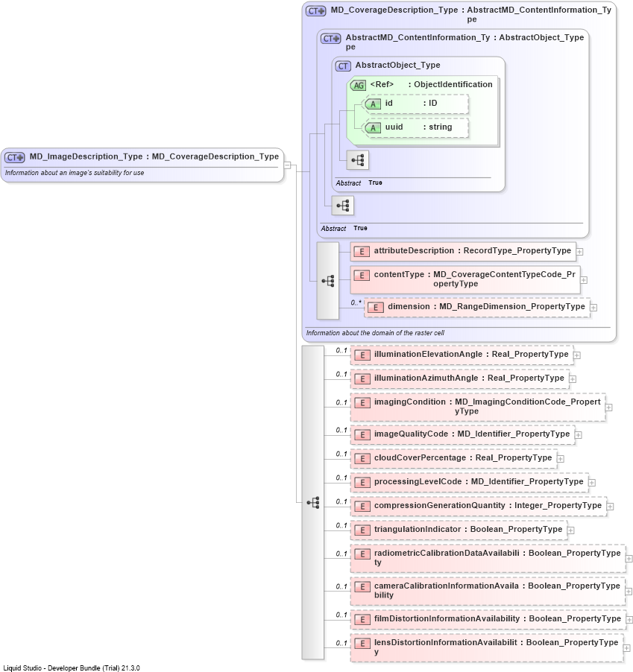Select the "imagingCondition" element name
This screenshot has width=633, height=672.
click(x=409, y=402)
